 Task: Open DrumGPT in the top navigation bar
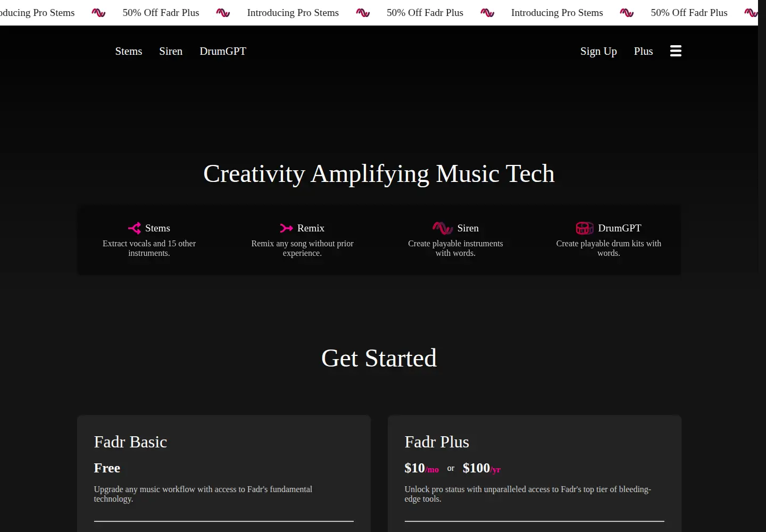223,51
